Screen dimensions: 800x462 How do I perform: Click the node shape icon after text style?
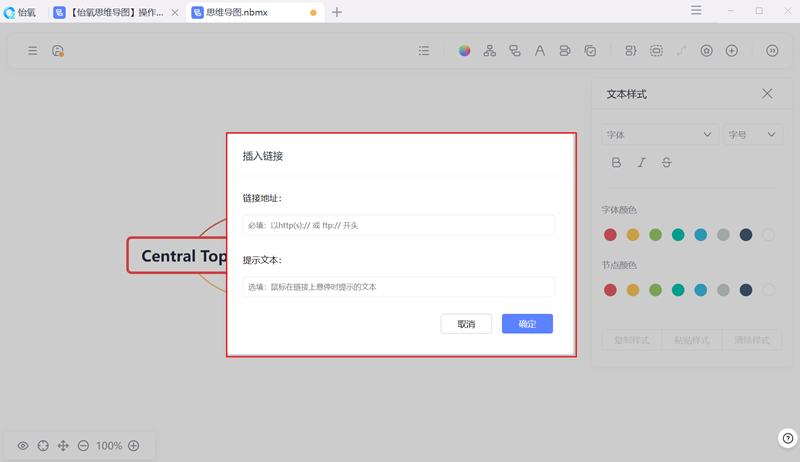click(x=565, y=50)
